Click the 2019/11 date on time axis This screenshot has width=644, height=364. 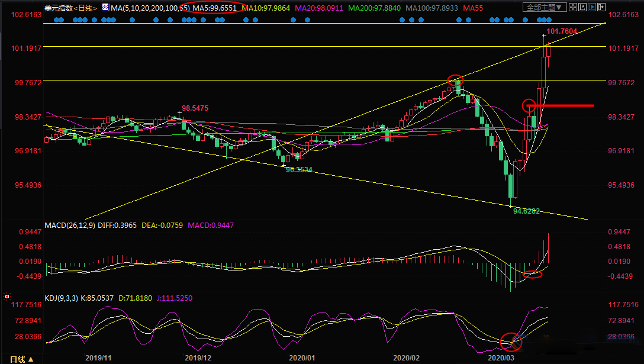(x=99, y=358)
